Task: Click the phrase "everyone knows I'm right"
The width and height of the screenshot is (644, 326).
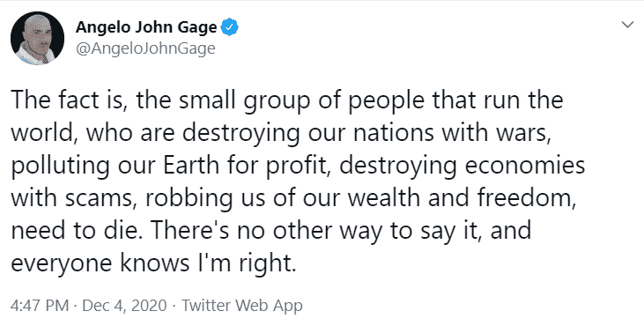Action: tap(152, 263)
